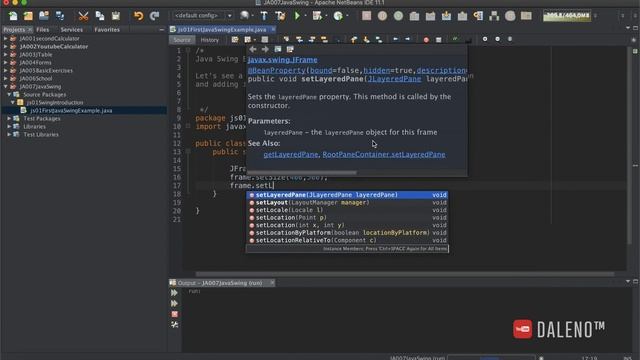This screenshot has height=360, width=640.
Task: Click the New File toolbar icon
Action: 13,16
